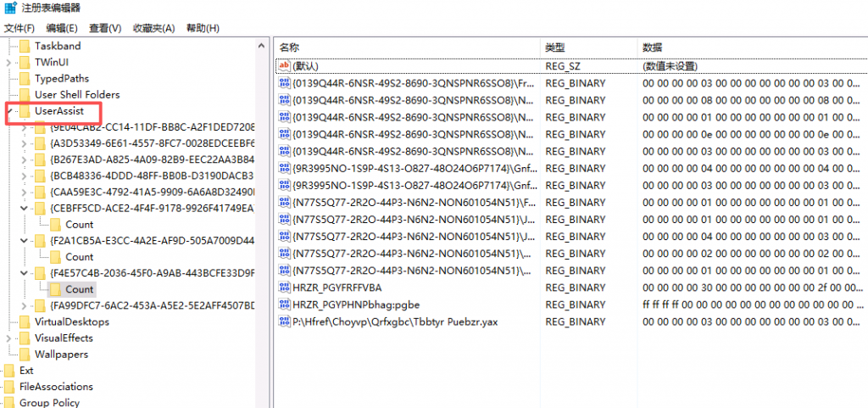Select the User Shell Folders key

(x=76, y=95)
